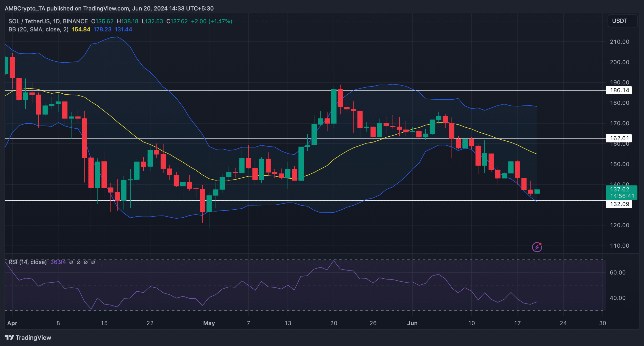
Task: Click the 170.00 price axis label
Action: tap(619, 123)
